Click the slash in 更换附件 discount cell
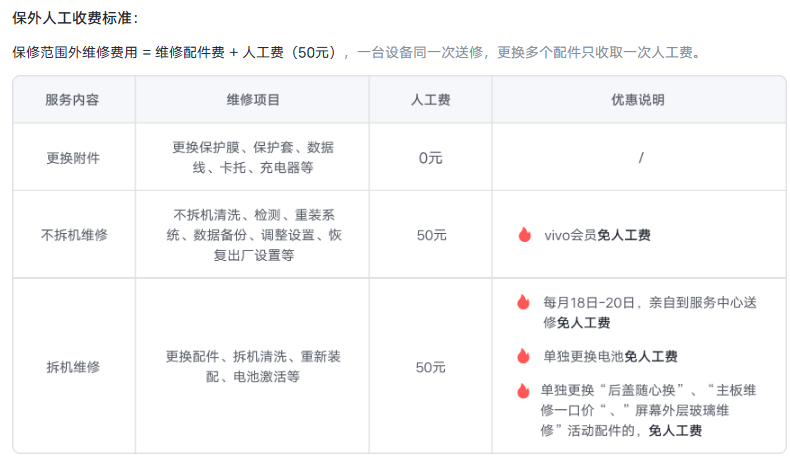Screen dimensions: 790x462 click(x=639, y=158)
